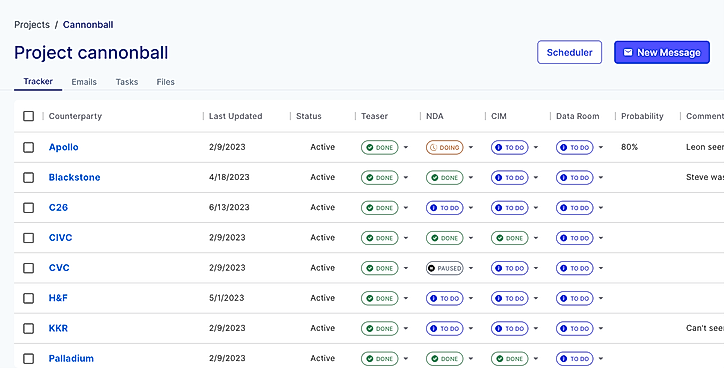Click CVC's CIM TO DO badge
724x368 pixels.
(x=509, y=268)
